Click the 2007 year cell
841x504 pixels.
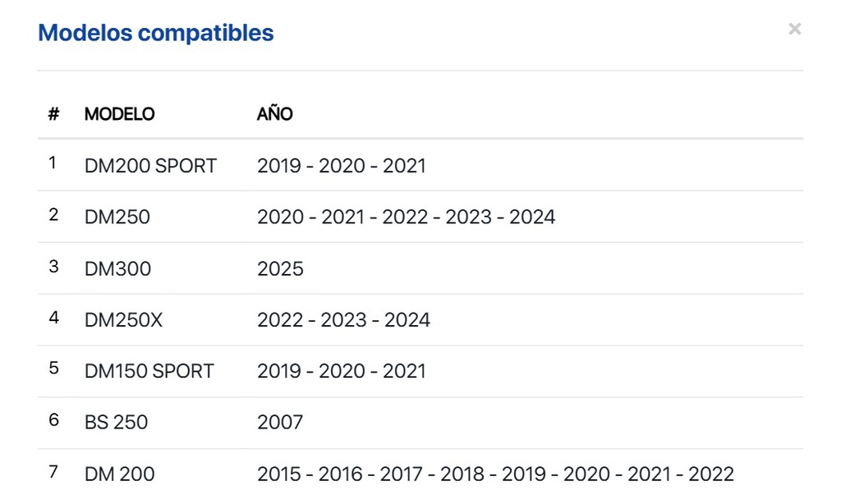coord(280,423)
